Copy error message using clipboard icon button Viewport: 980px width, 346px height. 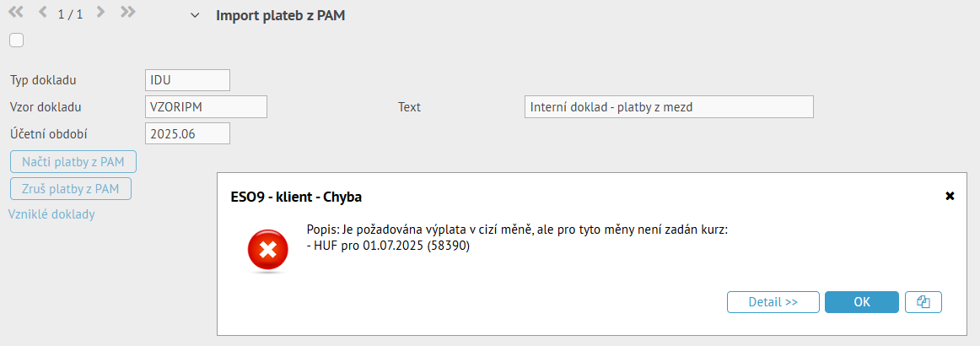tap(923, 301)
